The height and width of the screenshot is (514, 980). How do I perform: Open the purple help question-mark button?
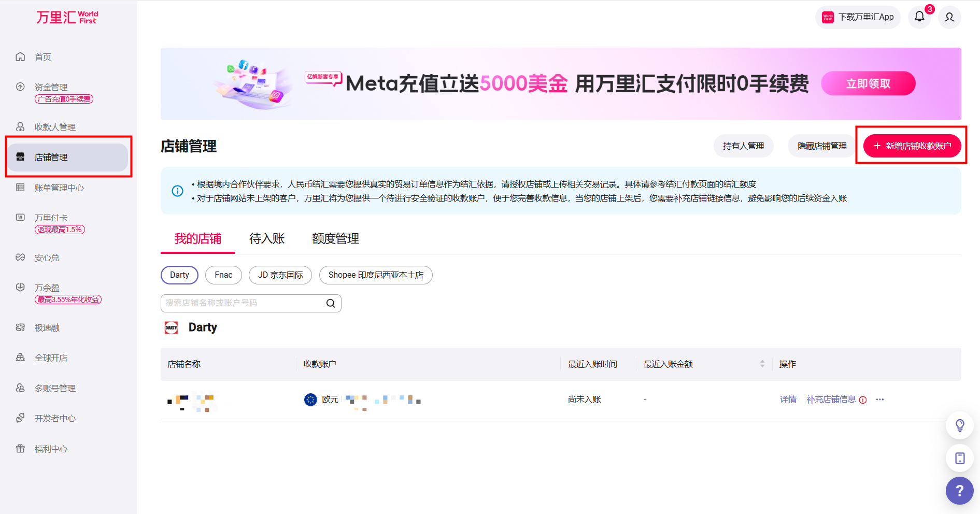[x=959, y=490]
